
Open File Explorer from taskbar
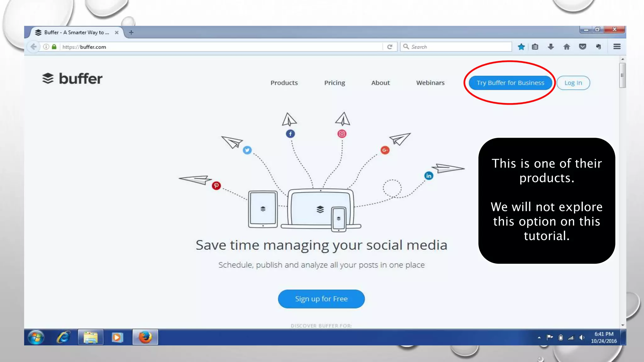(91, 337)
